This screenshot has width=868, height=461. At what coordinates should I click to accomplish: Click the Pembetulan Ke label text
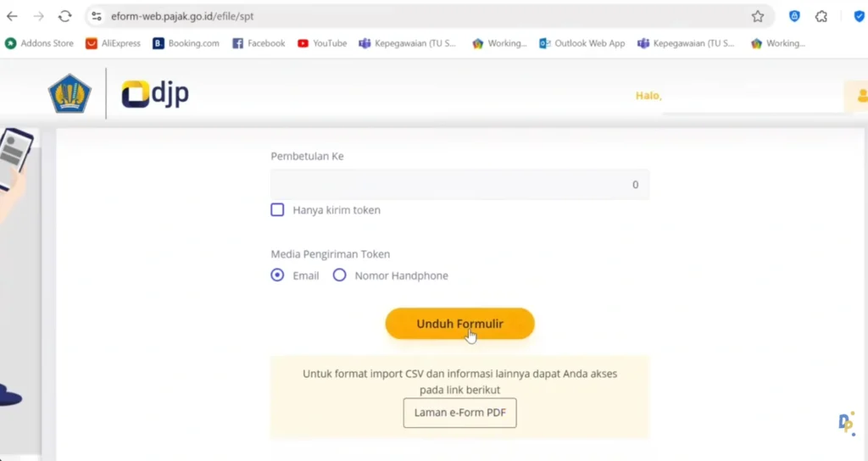tap(307, 156)
